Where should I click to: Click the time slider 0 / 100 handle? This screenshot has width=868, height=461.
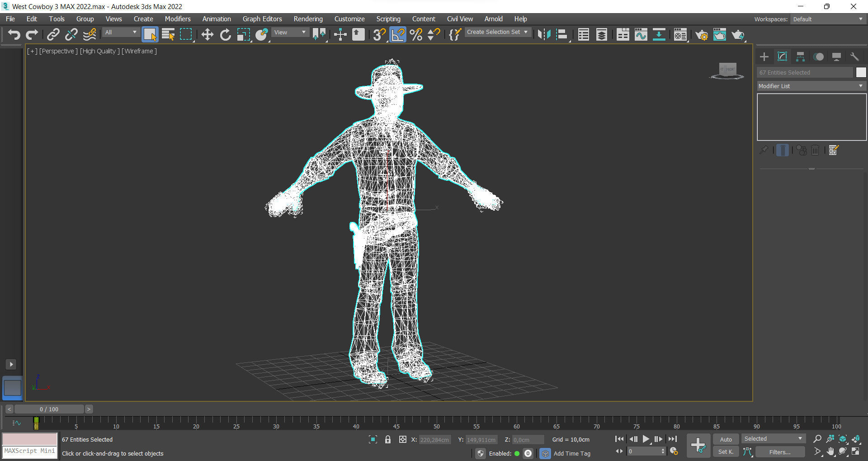tap(49, 409)
